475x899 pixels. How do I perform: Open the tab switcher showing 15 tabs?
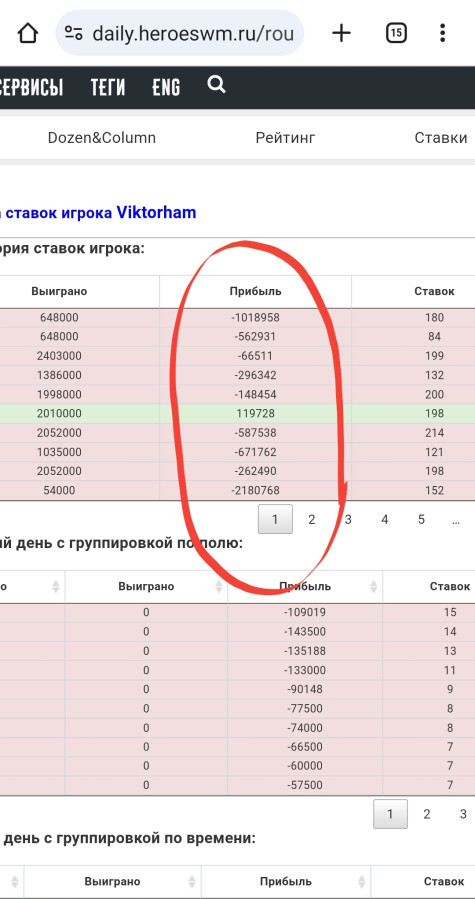[x=396, y=33]
